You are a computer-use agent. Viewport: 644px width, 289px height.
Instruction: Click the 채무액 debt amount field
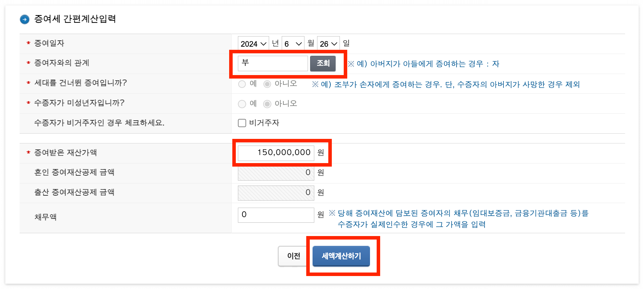pyautogui.click(x=276, y=215)
